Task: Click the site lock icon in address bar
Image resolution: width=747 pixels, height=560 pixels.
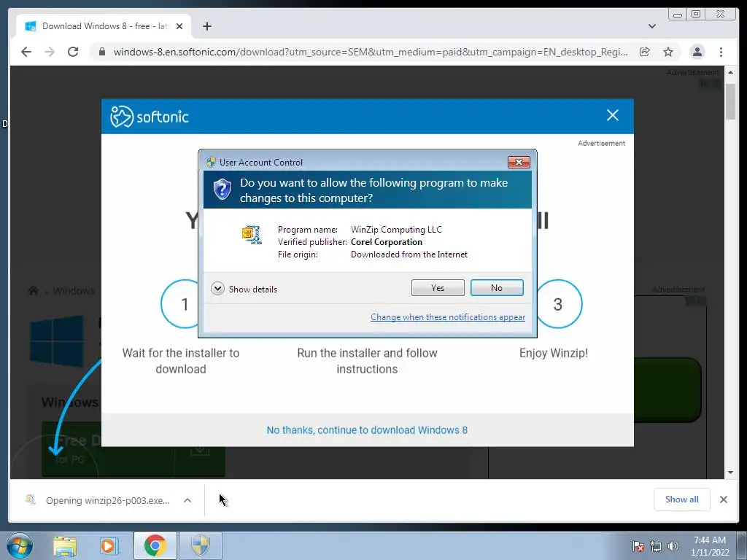Action: point(101,52)
